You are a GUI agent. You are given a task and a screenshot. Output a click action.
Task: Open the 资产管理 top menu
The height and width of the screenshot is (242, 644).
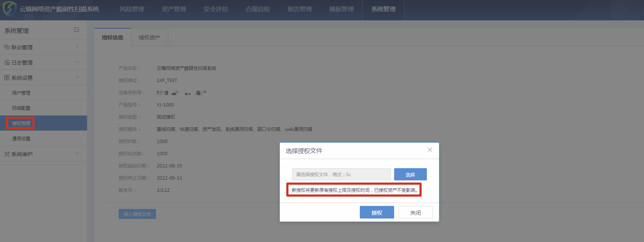point(174,9)
